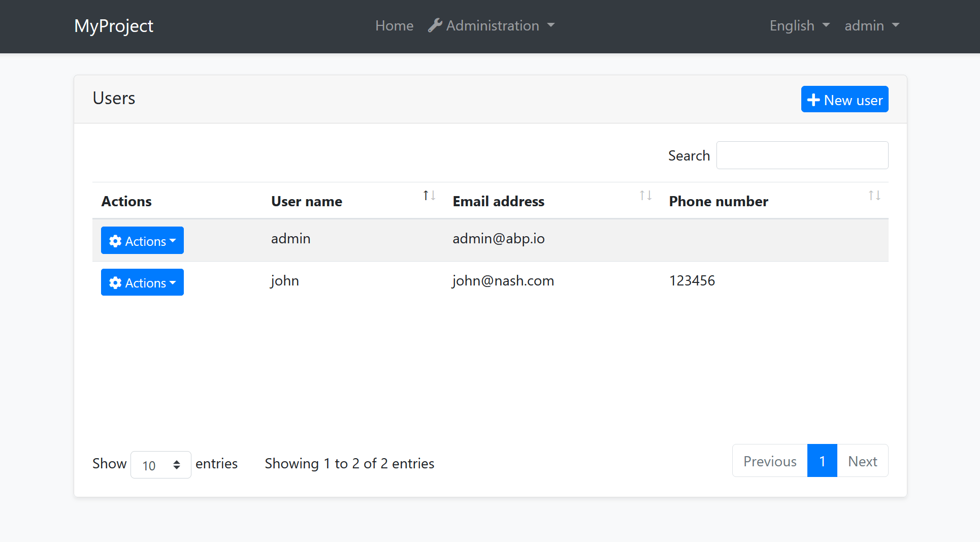Click the wrench icon beside Administration
This screenshot has height=542, width=980.
[435, 24]
